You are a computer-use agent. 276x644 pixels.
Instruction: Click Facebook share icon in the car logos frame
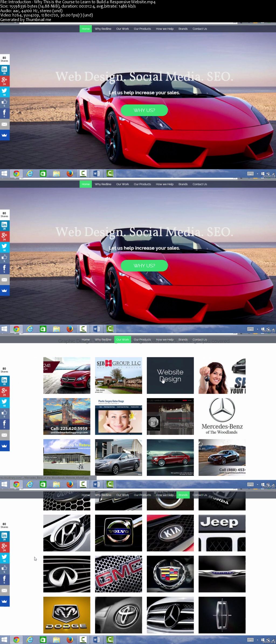(5, 580)
